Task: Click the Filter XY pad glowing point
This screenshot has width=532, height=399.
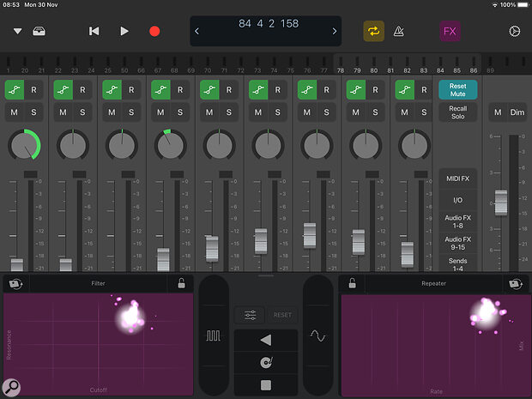Action: tap(131, 317)
